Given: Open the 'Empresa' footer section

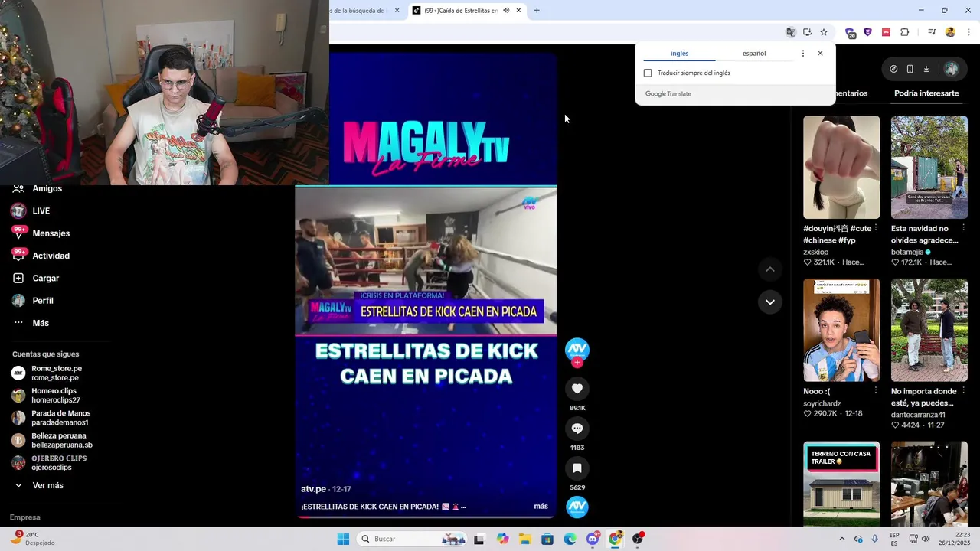Looking at the screenshot, I should (24, 517).
